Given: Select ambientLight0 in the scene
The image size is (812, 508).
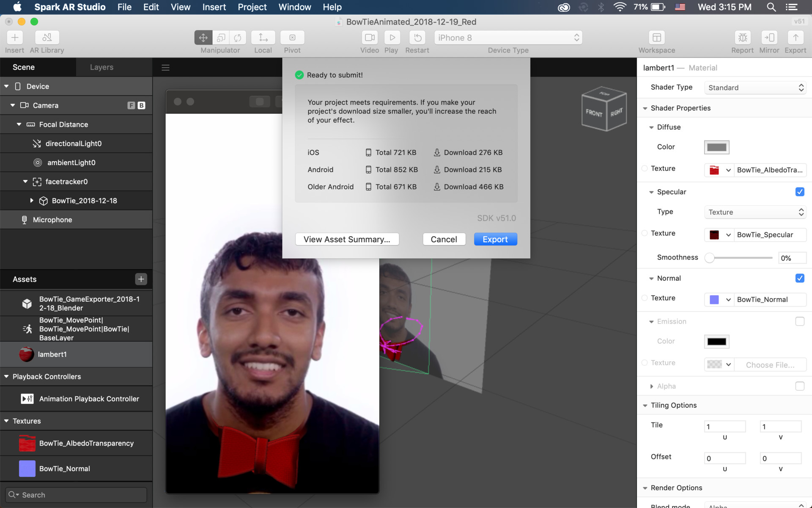Looking at the screenshot, I should pyautogui.click(x=76, y=163).
